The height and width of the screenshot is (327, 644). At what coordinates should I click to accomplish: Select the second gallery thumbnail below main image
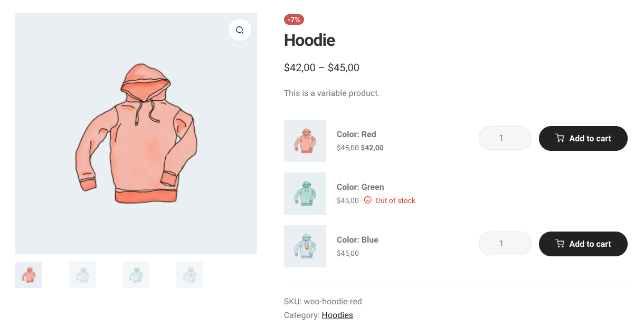[x=82, y=275]
